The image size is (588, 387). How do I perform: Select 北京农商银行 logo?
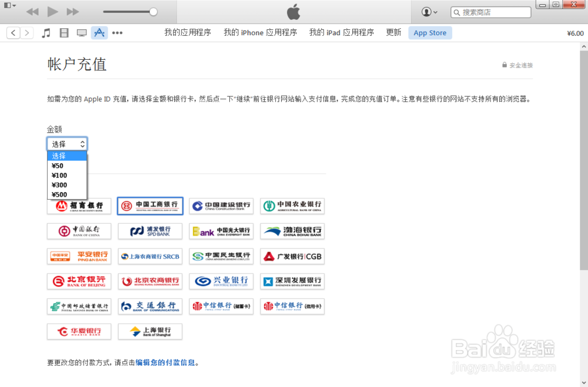pyautogui.click(x=150, y=281)
